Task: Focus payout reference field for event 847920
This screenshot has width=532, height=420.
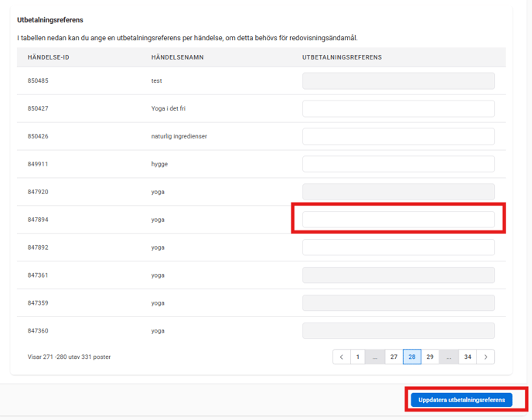Action: click(x=398, y=192)
